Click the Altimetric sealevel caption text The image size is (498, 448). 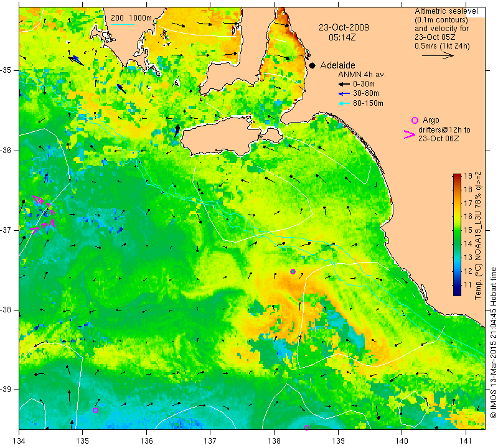(x=446, y=11)
